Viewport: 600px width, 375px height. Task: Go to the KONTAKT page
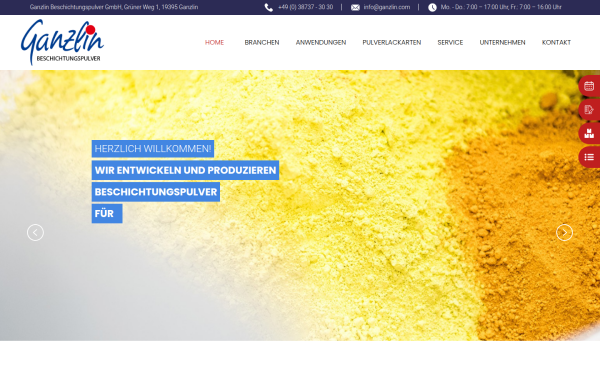pyautogui.click(x=556, y=42)
